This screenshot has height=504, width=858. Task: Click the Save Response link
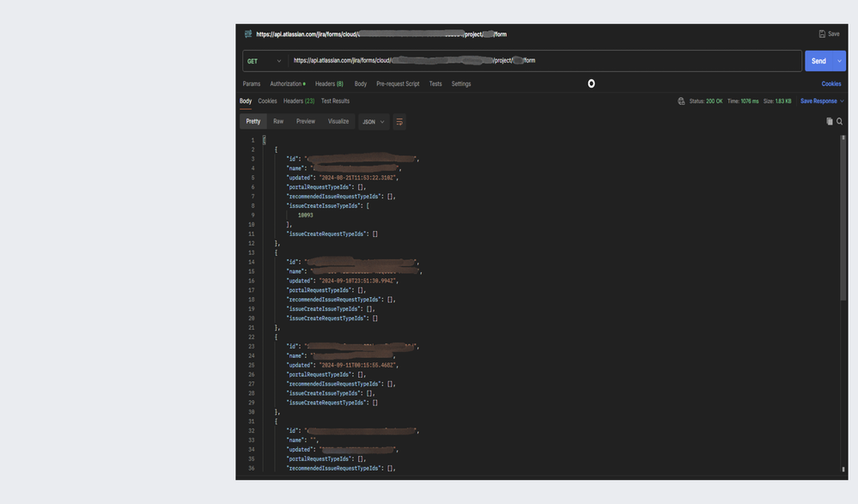tap(818, 101)
